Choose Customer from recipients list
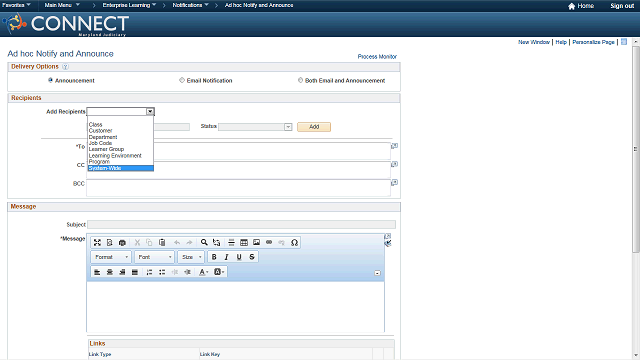The image size is (640, 360). 100,131
